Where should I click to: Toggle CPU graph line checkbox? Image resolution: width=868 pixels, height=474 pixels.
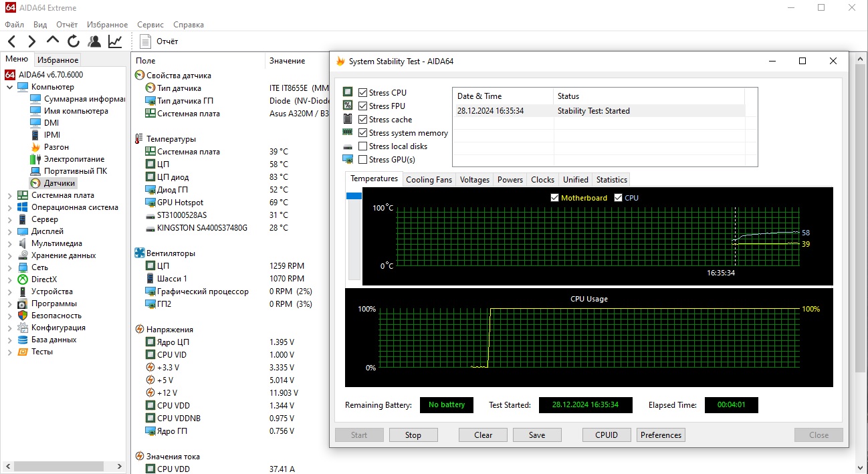[618, 198]
